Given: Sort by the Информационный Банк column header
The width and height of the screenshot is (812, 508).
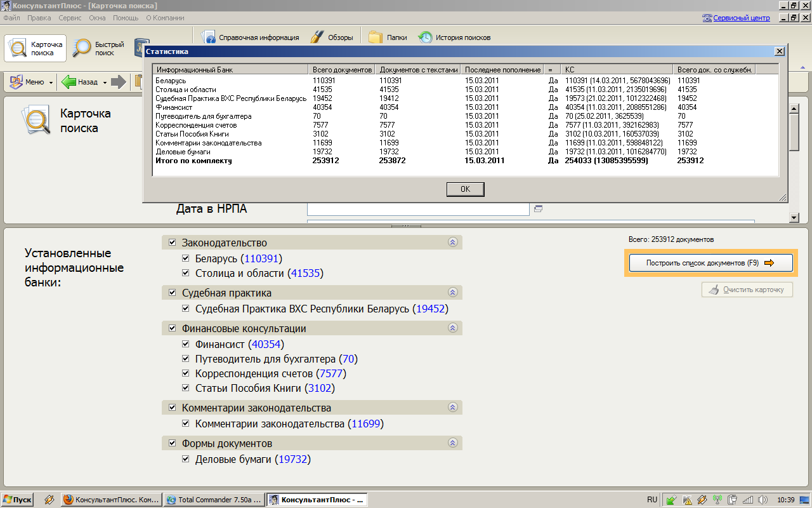Looking at the screenshot, I should coord(232,69).
